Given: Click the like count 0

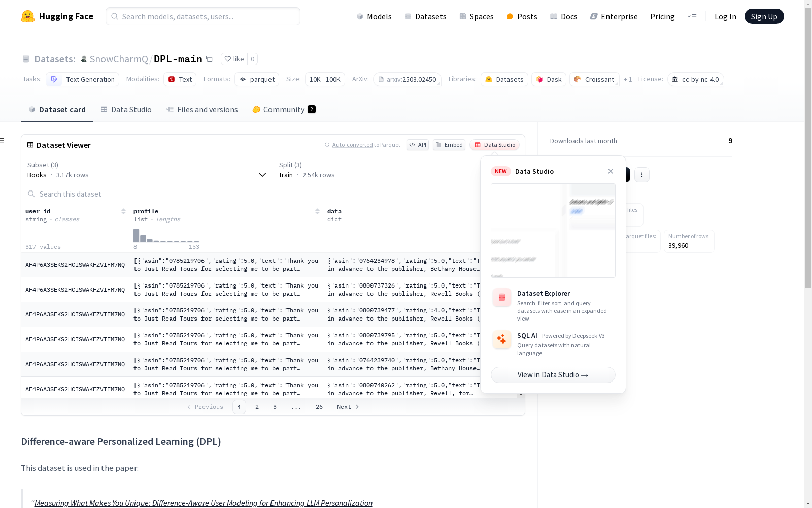Looking at the screenshot, I should coord(253,59).
